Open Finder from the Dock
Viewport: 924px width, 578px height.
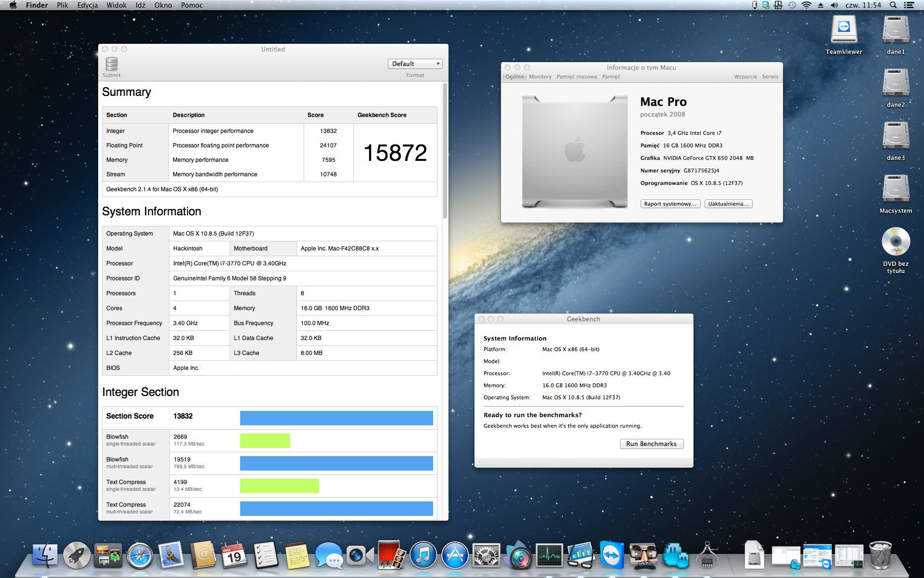[45, 555]
